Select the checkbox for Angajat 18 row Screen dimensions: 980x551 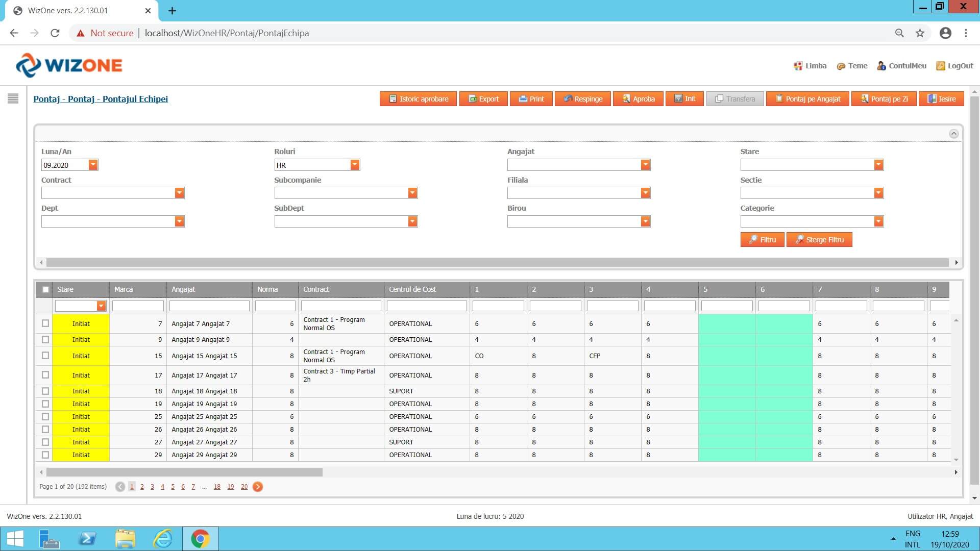pyautogui.click(x=45, y=391)
